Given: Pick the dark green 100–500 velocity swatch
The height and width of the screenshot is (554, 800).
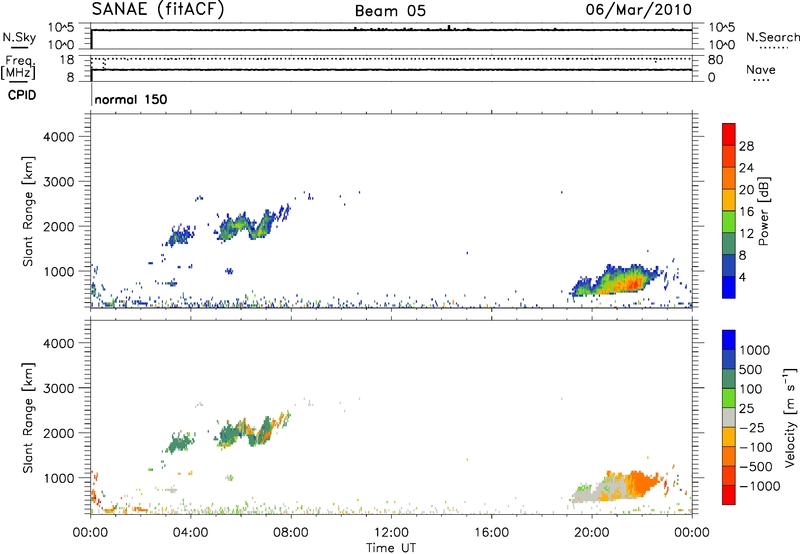Looking at the screenshot, I should point(729,379).
